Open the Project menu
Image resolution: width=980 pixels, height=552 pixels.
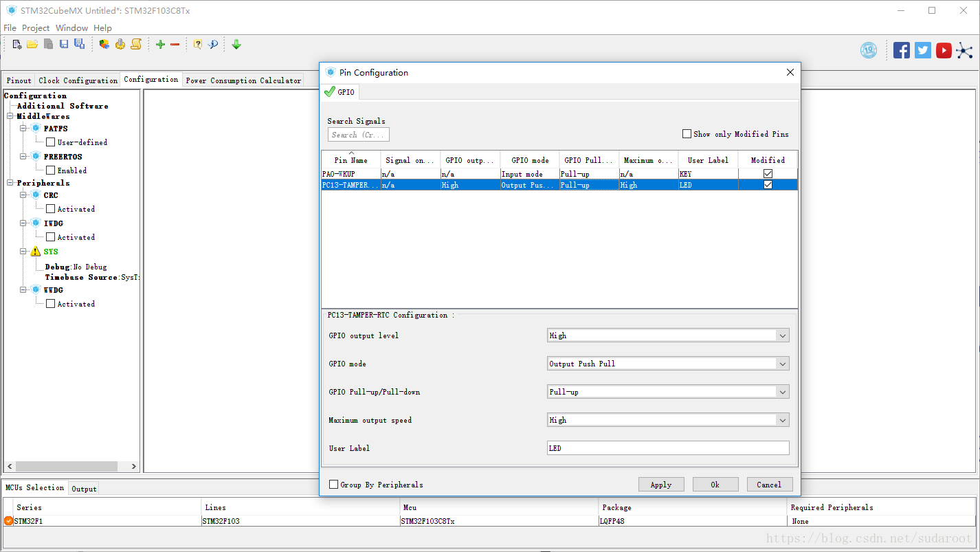(36, 27)
